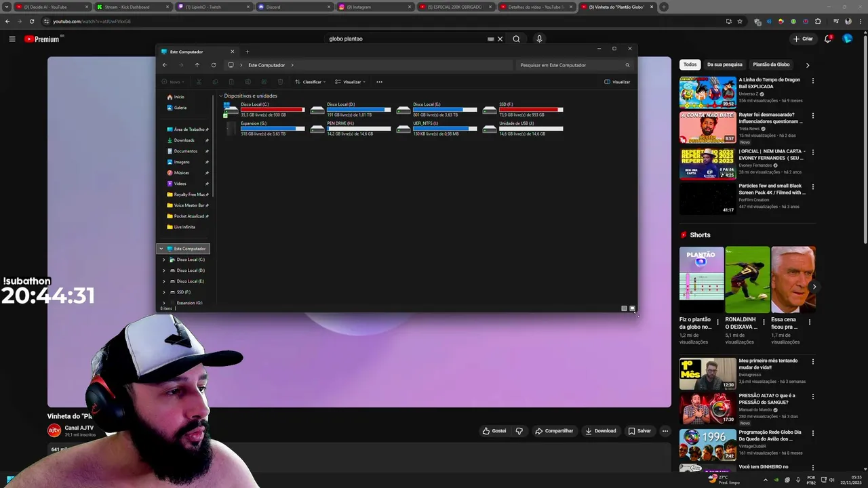Open SSD (F:) drive in main pane

[523, 110]
